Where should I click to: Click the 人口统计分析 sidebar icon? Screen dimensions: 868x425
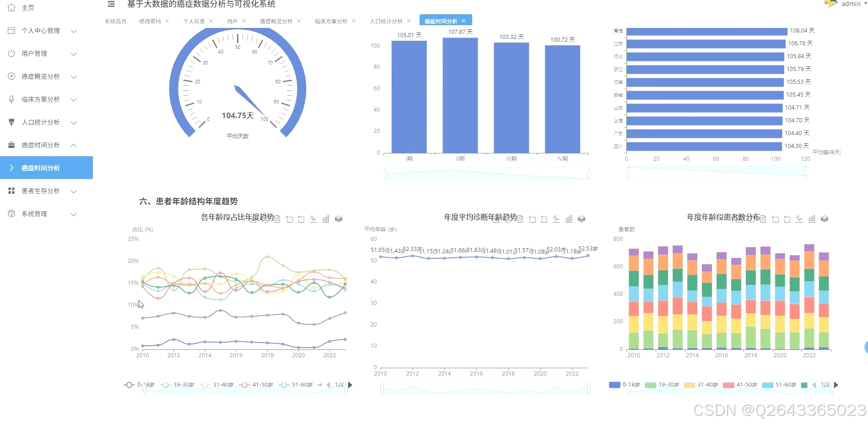[x=11, y=122]
